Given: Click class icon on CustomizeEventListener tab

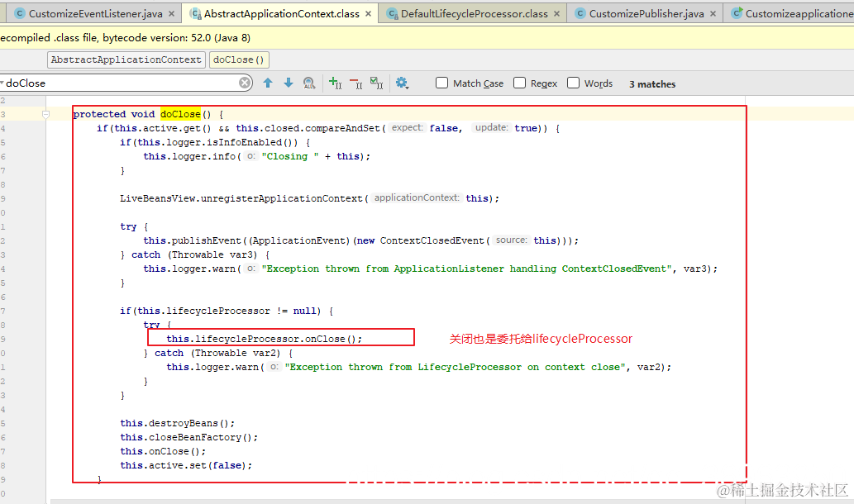Looking at the screenshot, I should 20,13.
